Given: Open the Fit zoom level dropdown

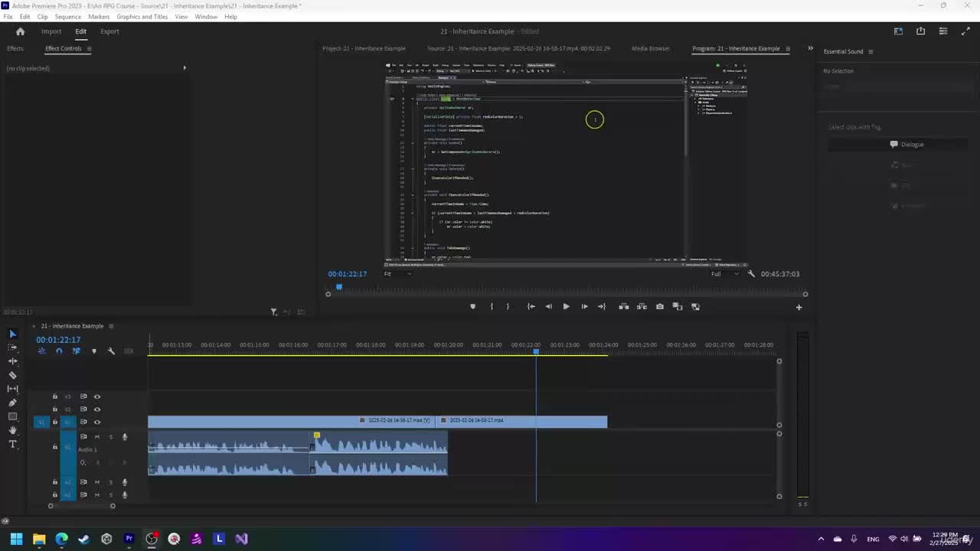Looking at the screenshot, I should [x=397, y=274].
